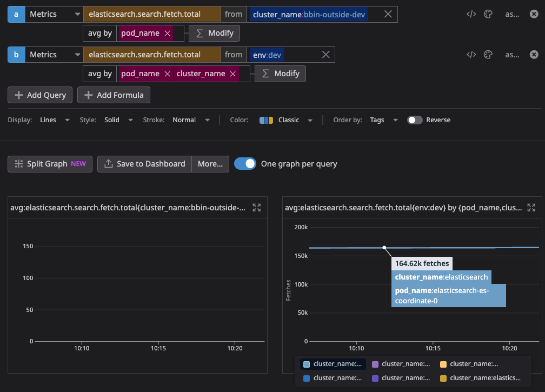The height and width of the screenshot is (392, 545).
Task: Expand right env:dev graph to fullscreen
Action: point(531,208)
